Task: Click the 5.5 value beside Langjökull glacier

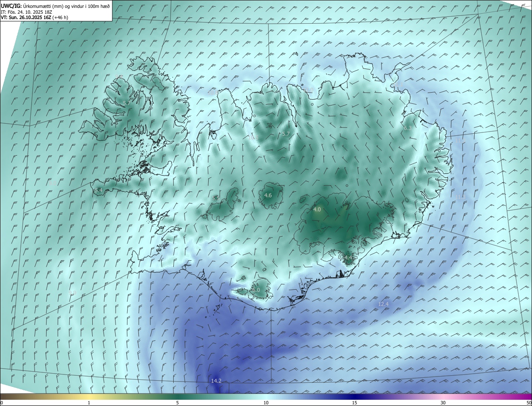Action: point(216,198)
